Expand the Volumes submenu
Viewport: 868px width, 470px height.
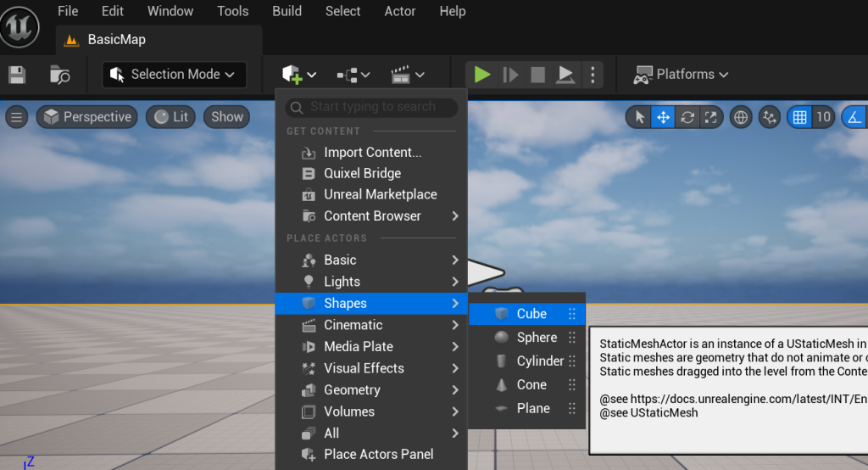coord(371,411)
